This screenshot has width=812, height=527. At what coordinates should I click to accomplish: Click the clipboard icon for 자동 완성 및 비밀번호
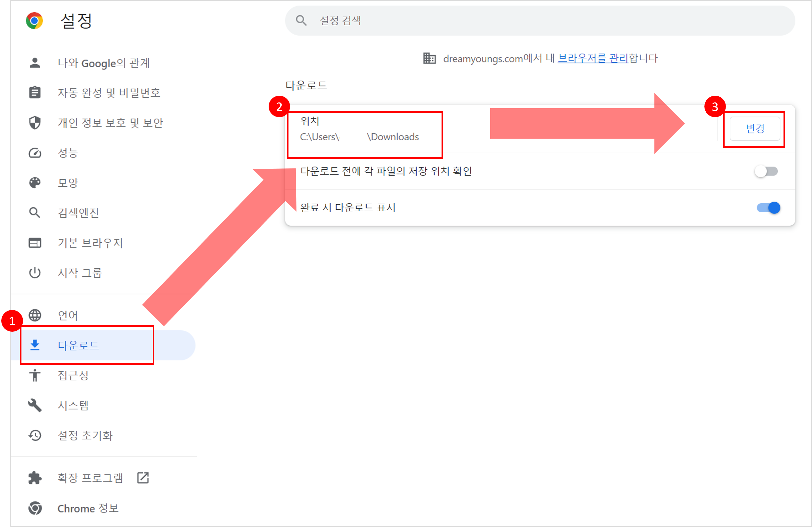click(35, 93)
